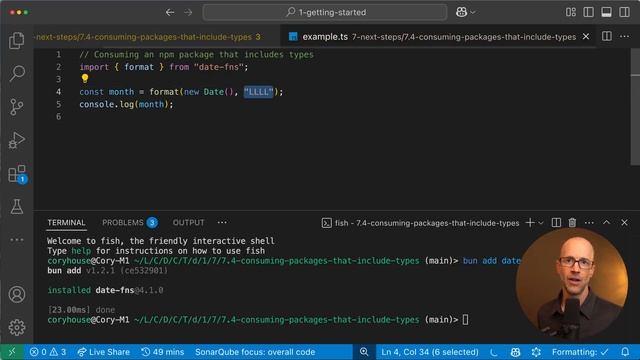Open notifications bell in status bar

pyautogui.click(x=625, y=352)
